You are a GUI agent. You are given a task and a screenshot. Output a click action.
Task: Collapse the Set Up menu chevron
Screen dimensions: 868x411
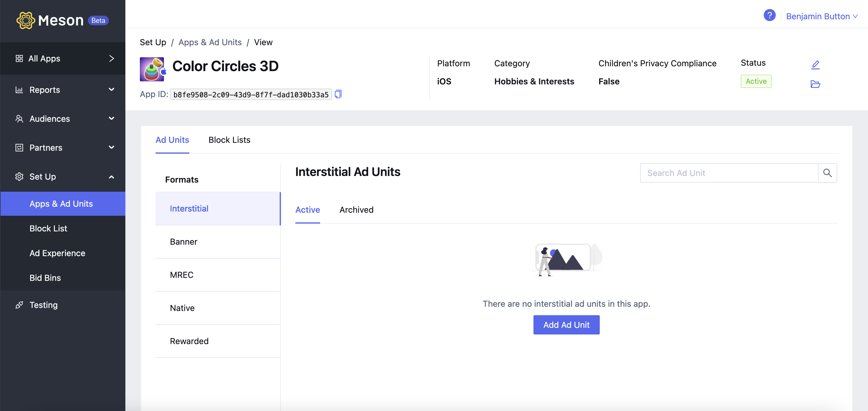coord(112,177)
